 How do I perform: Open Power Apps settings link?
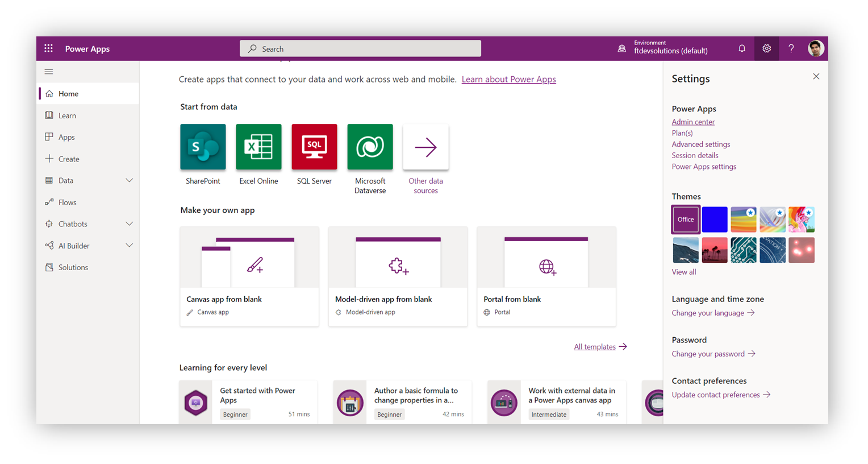click(x=704, y=167)
